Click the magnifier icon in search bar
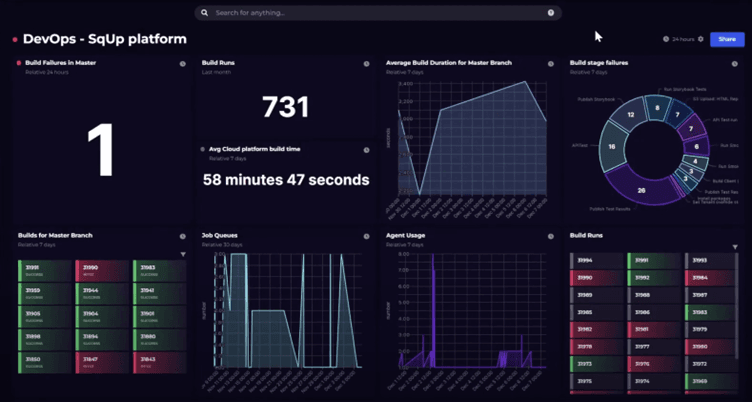Image resolution: width=752 pixels, height=402 pixels. [205, 13]
